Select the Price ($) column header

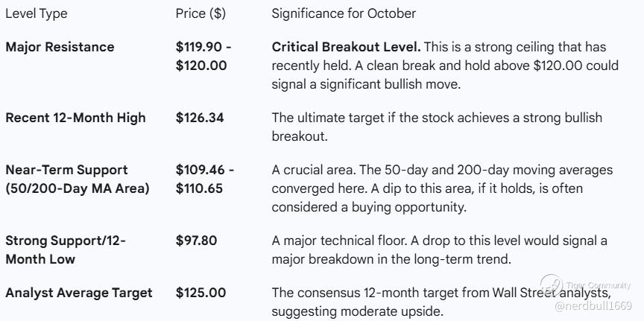[x=201, y=14]
